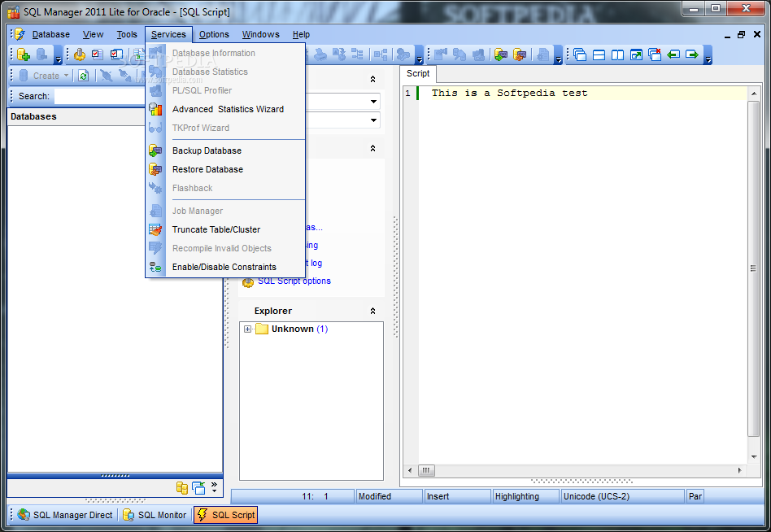
Task: Click the Modified status bar entry
Action: 389,496
